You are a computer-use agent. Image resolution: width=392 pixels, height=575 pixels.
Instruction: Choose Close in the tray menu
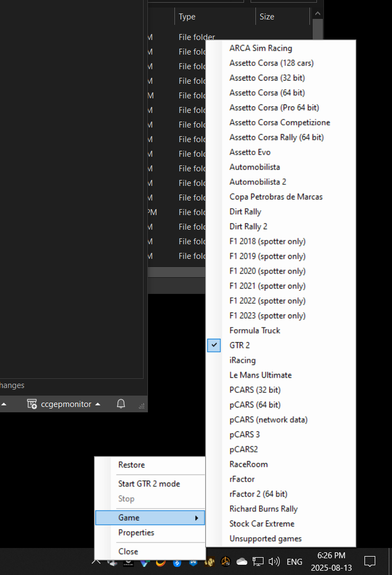coord(150,552)
